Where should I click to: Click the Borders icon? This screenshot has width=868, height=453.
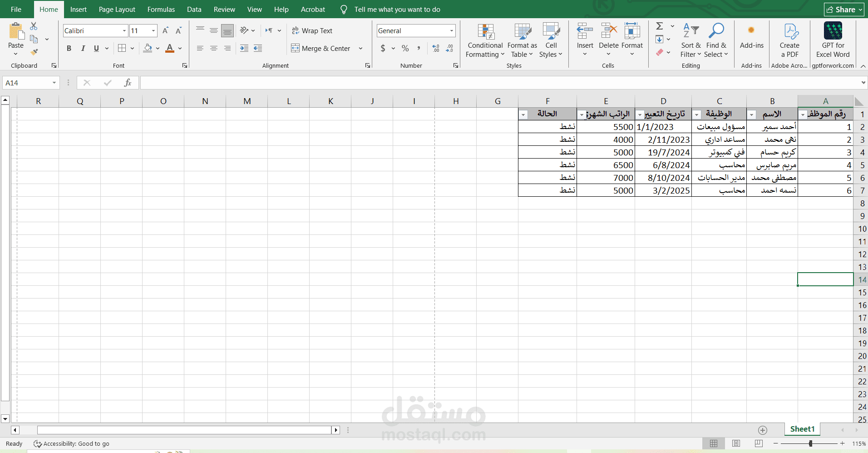pos(122,48)
